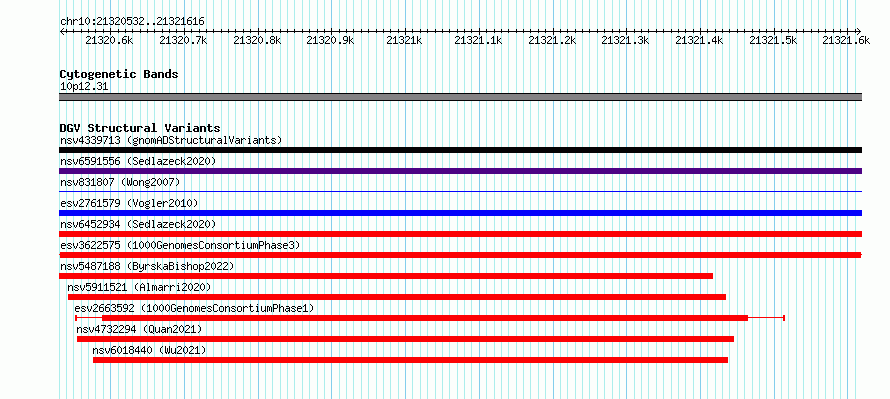Viewport: 890px width, 399px height.
Task: Open nsv5911521 (Almarri2020) label
Action: (x=139, y=287)
